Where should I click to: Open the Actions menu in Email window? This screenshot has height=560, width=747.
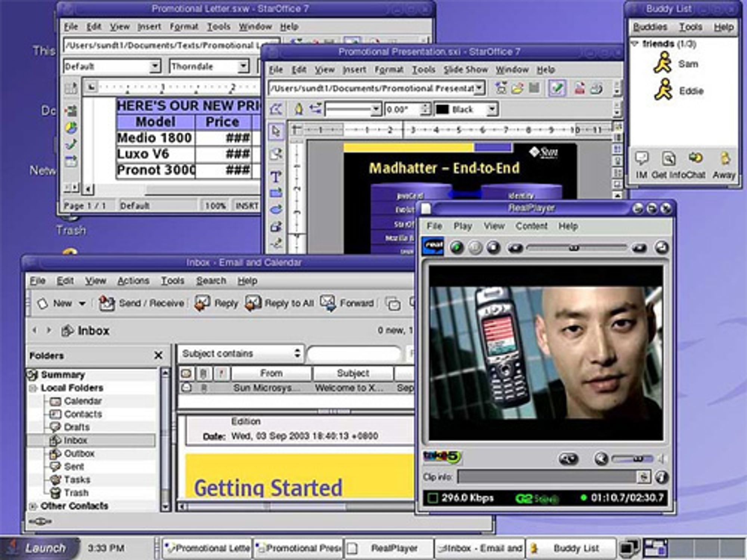point(133,281)
